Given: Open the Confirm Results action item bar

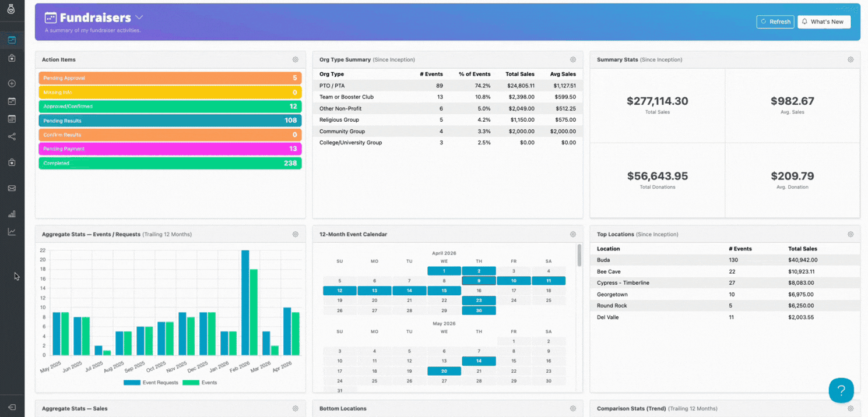Looking at the screenshot, I should point(170,135).
